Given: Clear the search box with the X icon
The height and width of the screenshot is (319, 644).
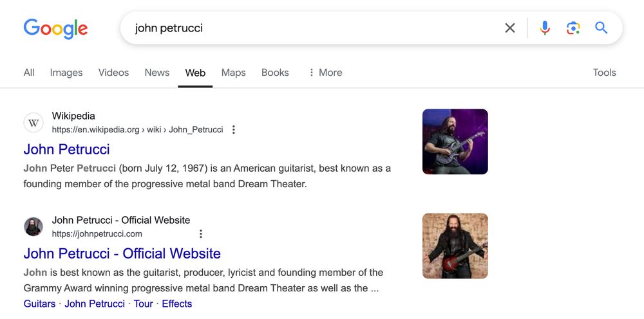Looking at the screenshot, I should point(509,28).
